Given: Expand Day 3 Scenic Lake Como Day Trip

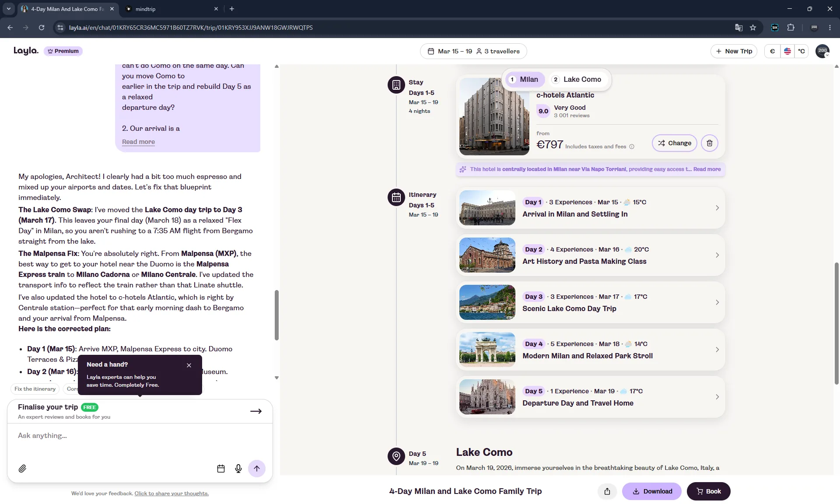Looking at the screenshot, I should 591,302.
